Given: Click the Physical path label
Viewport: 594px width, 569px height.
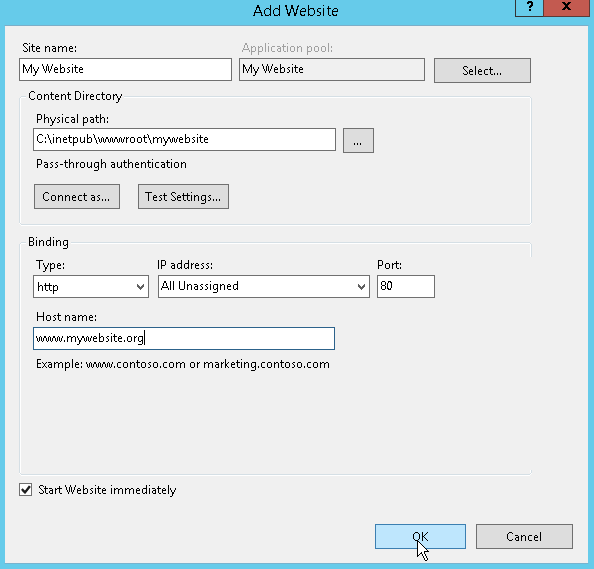Looking at the screenshot, I should coord(72,119).
